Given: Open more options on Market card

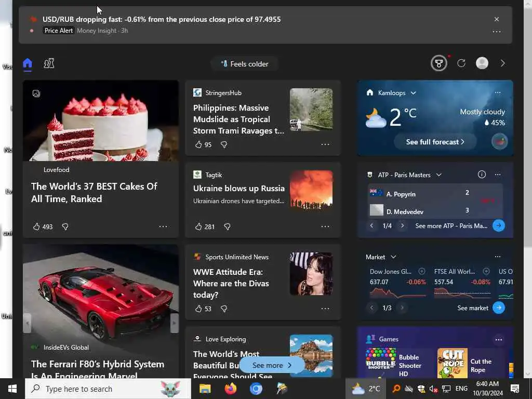Looking at the screenshot, I should pyautogui.click(x=497, y=257).
